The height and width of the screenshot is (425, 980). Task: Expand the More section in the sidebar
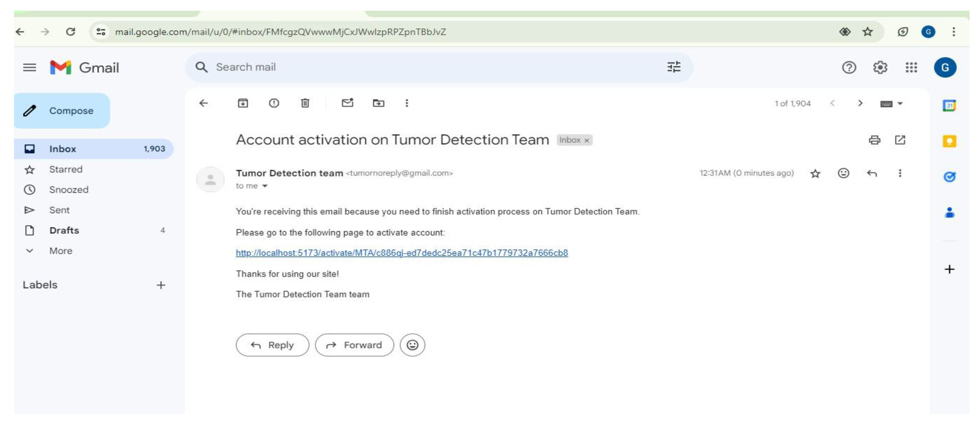point(60,251)
